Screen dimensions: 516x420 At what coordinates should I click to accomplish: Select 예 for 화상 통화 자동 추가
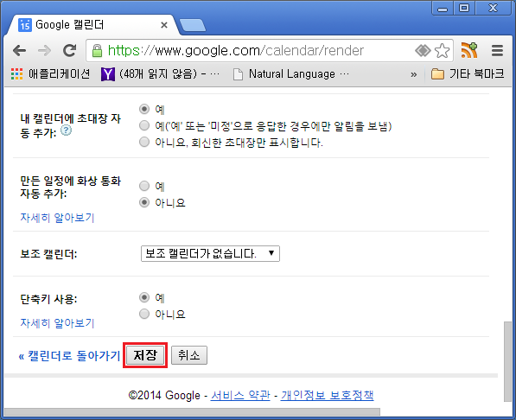[144, 186]
